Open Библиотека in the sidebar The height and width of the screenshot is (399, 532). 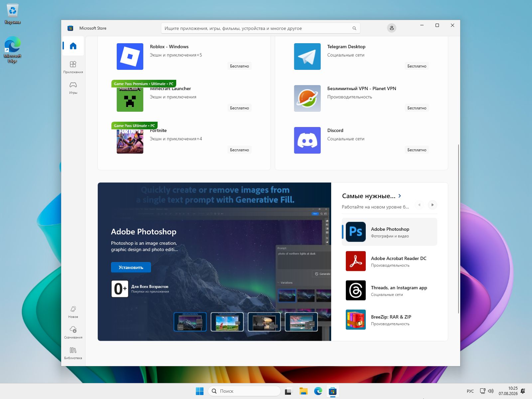[x=73, y=353]
